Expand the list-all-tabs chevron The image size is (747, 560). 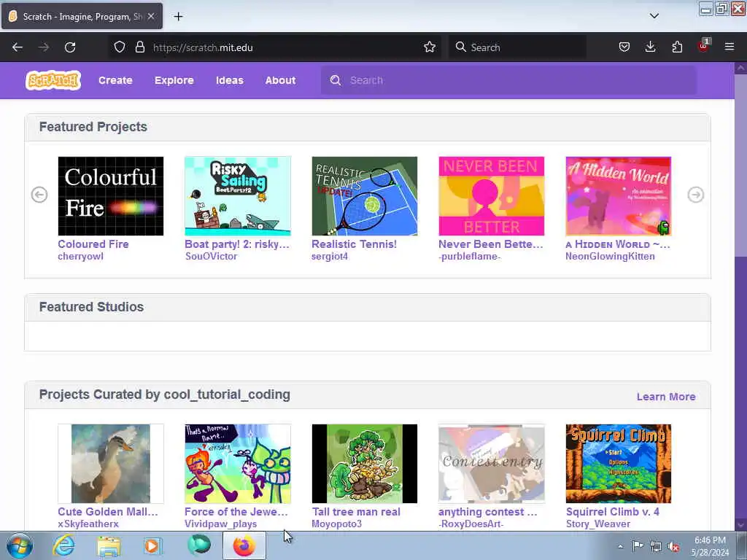tap(654, 16)
